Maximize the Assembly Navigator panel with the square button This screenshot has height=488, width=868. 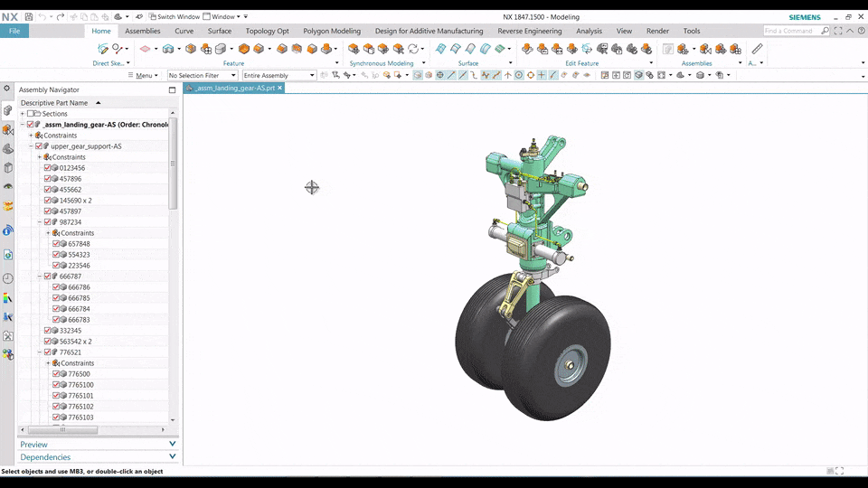172,89
